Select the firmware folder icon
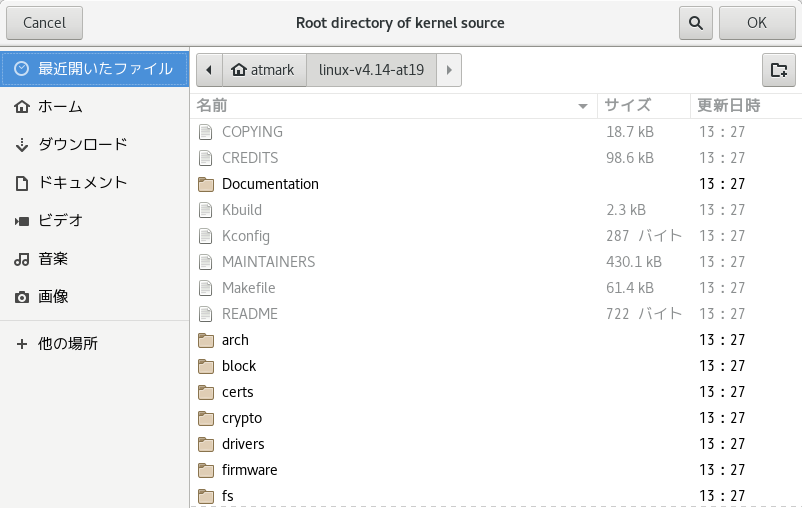This screenshot has height=508, width=802. [206, 470]
